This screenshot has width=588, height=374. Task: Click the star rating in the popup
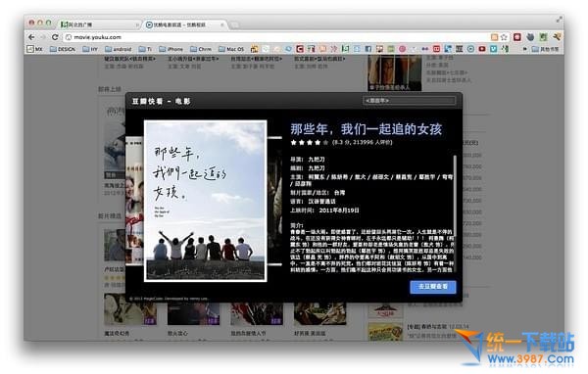[310, 142]
